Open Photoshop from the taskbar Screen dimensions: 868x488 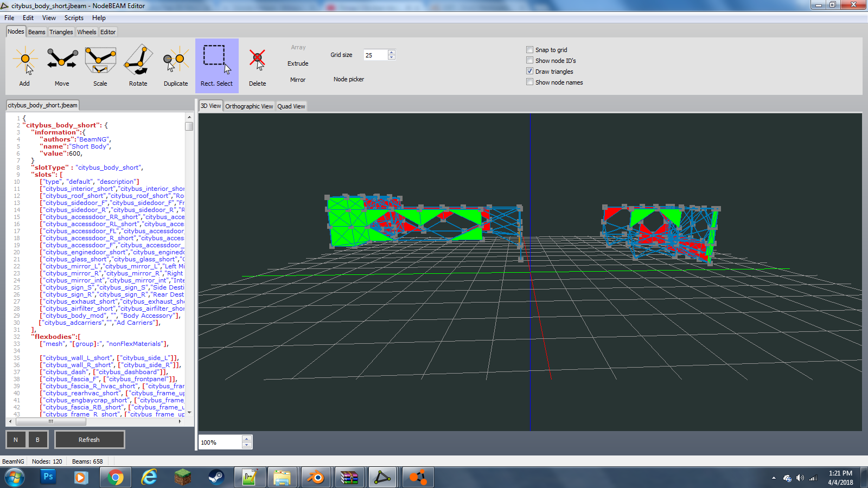pos(48,477)
